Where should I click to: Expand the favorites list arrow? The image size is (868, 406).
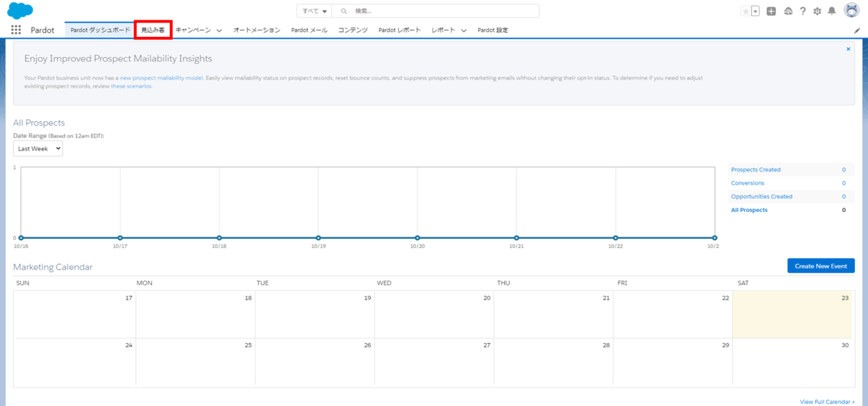click(755, 11)
